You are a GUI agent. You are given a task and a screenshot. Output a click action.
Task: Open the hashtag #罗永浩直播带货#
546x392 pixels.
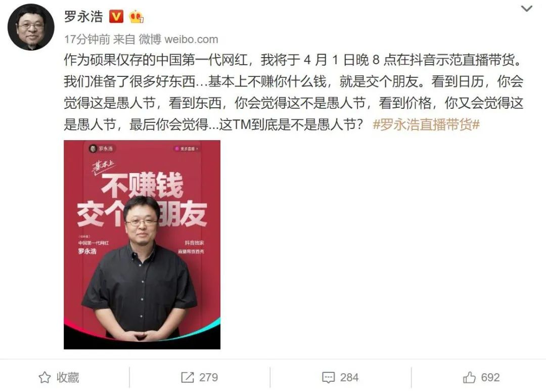pos(426,124)
